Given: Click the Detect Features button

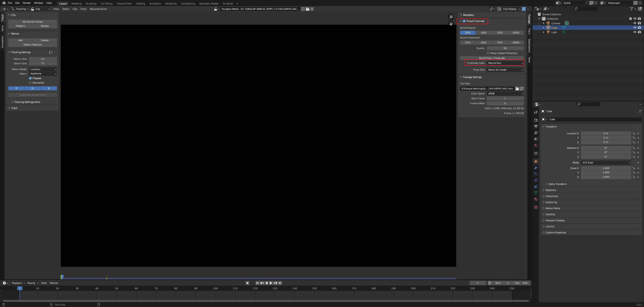Looking at the screenshot, I should pyautogui.click(x=33, y=45).
